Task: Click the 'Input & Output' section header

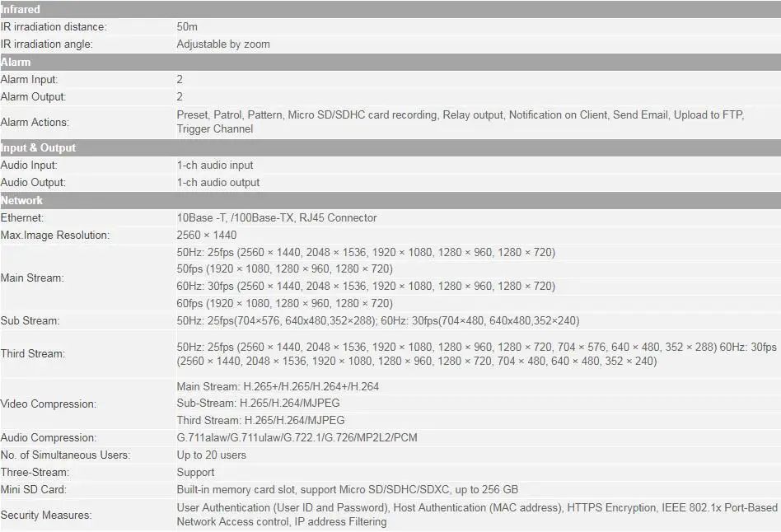Action: coord(390,148)
